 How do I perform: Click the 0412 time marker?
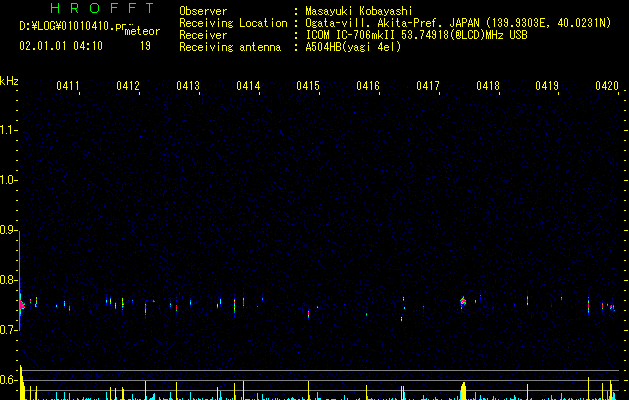pos(128,86)
